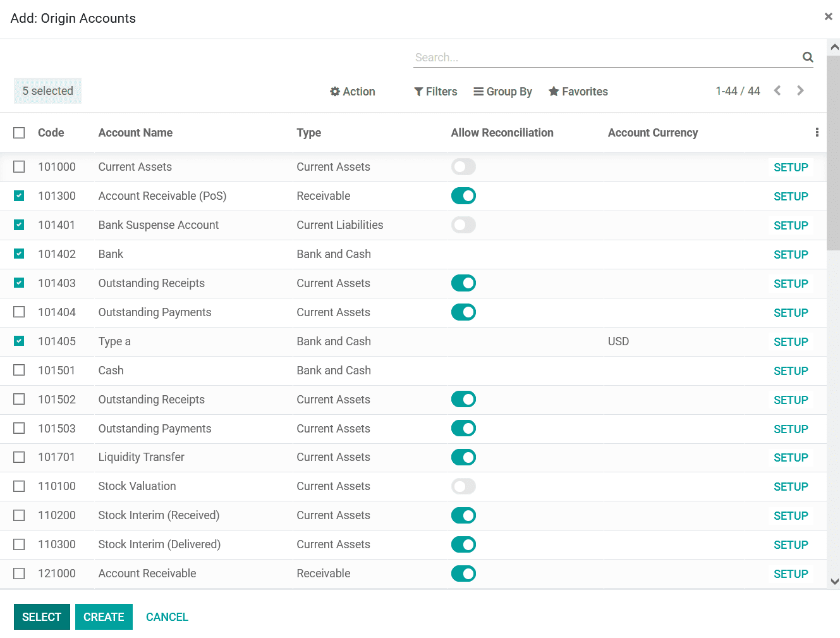Toggle reconciliation for 101404 Outstanding Payments
The image size is (840, 638).
coord(463,312)
